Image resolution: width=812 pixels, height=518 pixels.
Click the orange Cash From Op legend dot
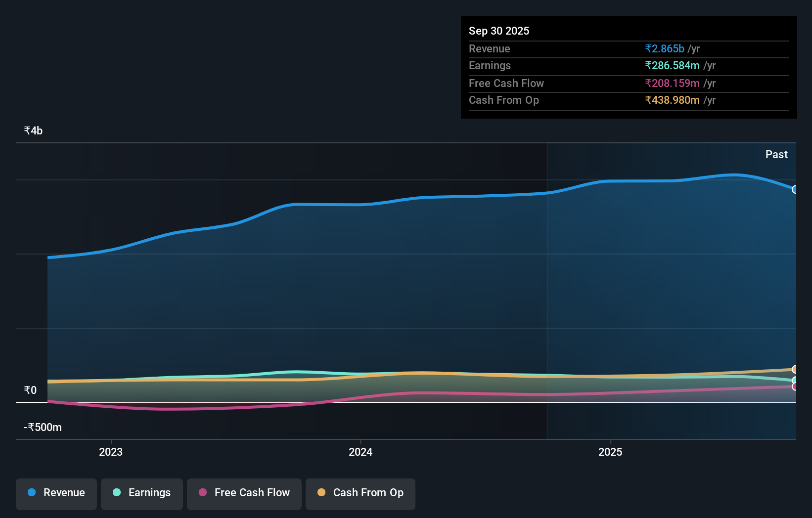point(321,493)
